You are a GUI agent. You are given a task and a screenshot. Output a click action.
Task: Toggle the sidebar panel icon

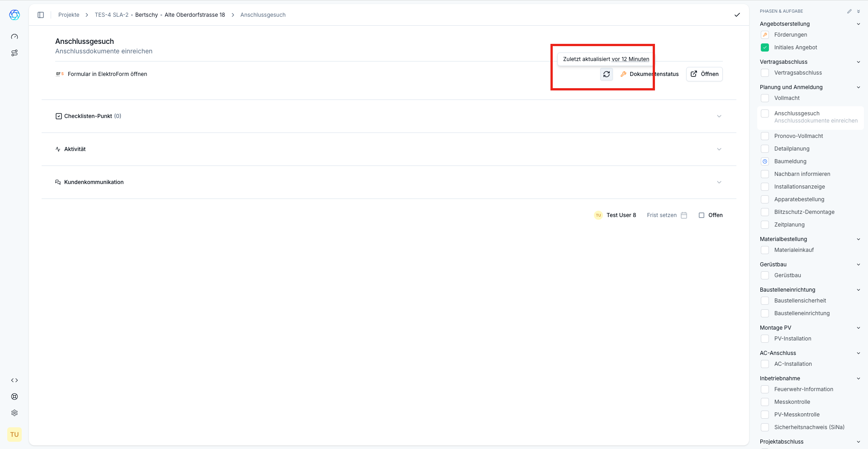tap(41, 15)
